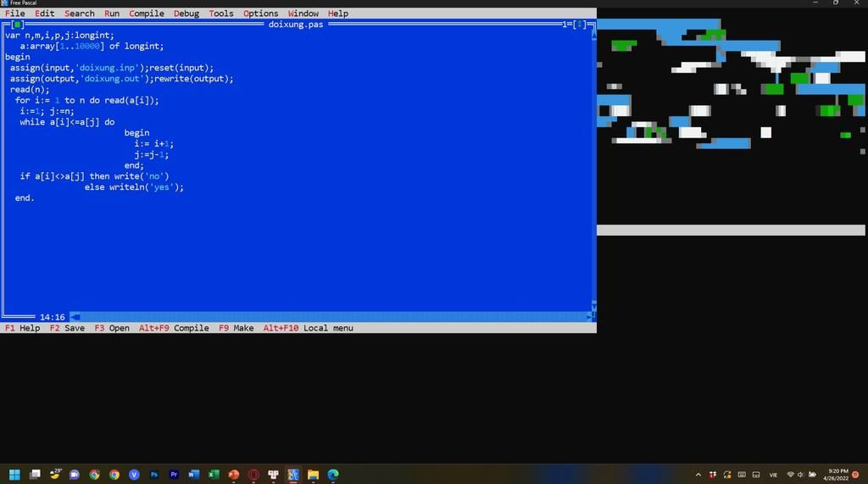Open the Teams Chat taskbar icon
Image resolution: width=868 pixels, height=484 pixels.
[x=75, y=475]
